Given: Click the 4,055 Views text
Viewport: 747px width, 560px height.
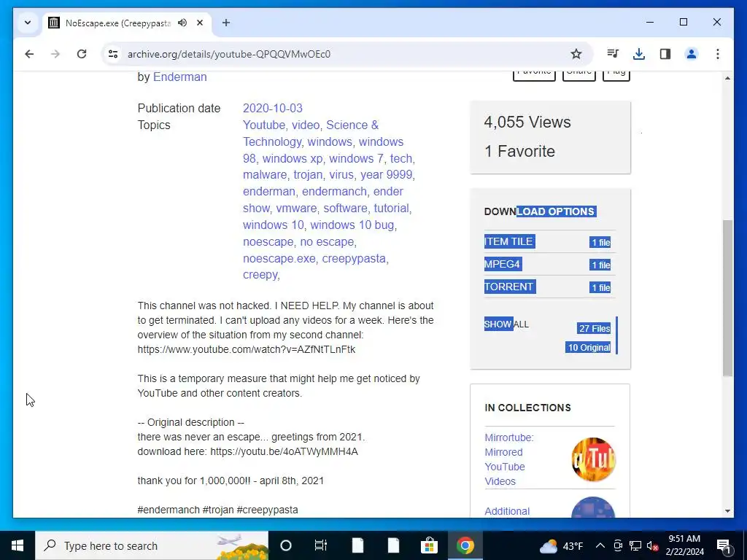Looking at the screenshot, I should click(x=527, y=122).
